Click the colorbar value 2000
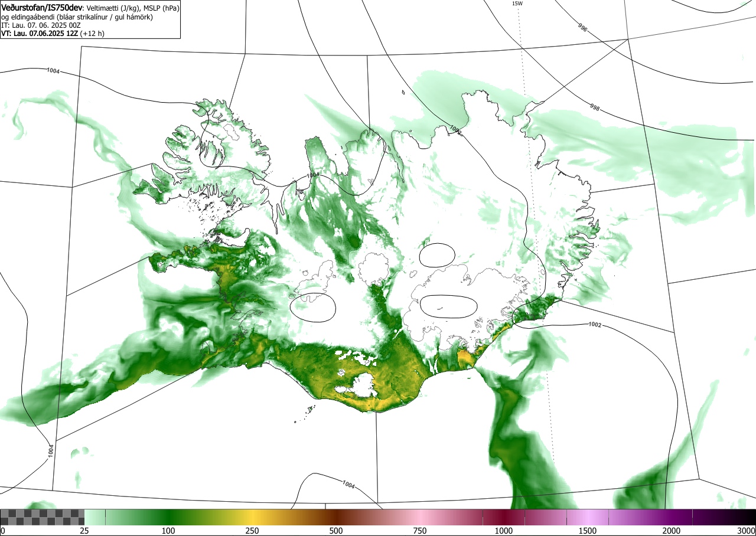The image size is (756, 536). point(672,531)
